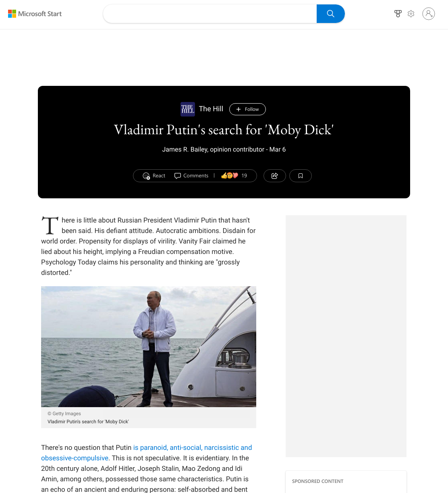Image resolution: width=448 pixels, height=493 pixels.
Task: Click the gray advertisement placeholder panel
Action: [x=346, y=336]
